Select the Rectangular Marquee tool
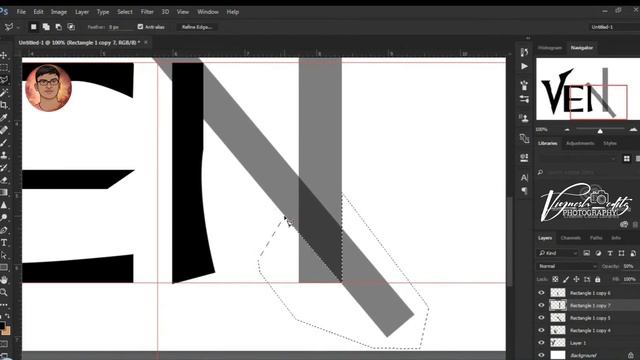Image resolution: width=640 pixels, height=360 pixels. [x=4, y=67]
